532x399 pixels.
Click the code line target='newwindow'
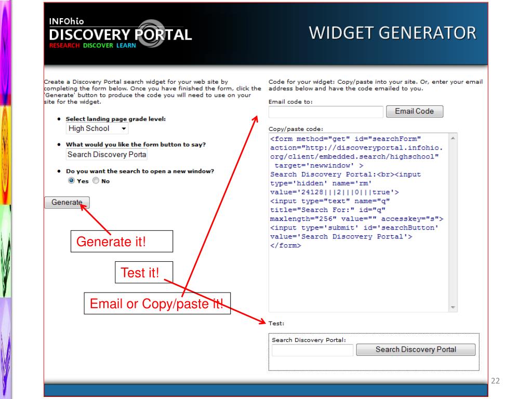[319, 166]
